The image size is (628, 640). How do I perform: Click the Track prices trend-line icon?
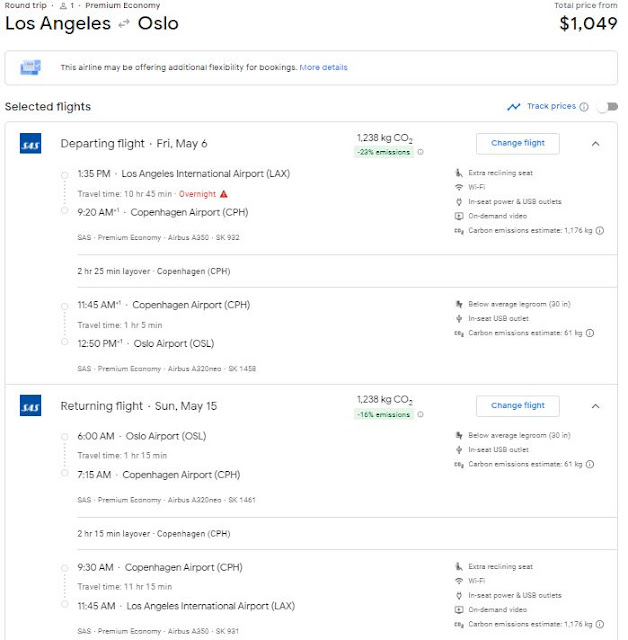click(514, 107)
